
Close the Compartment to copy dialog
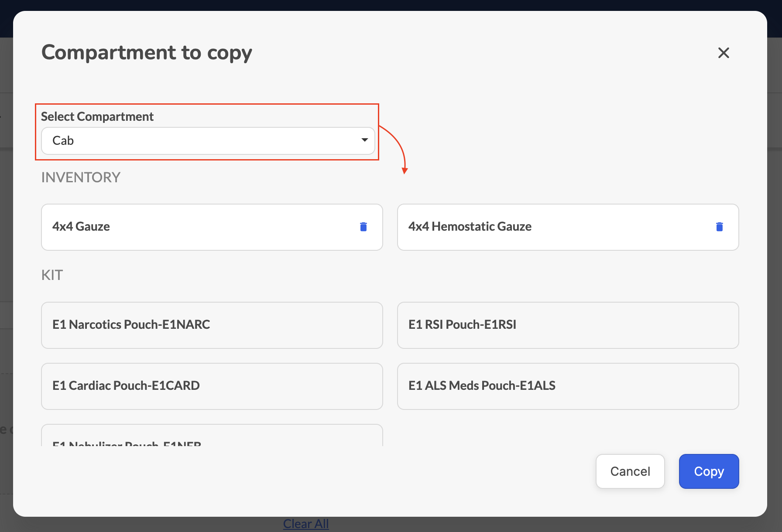coord(724,53)
